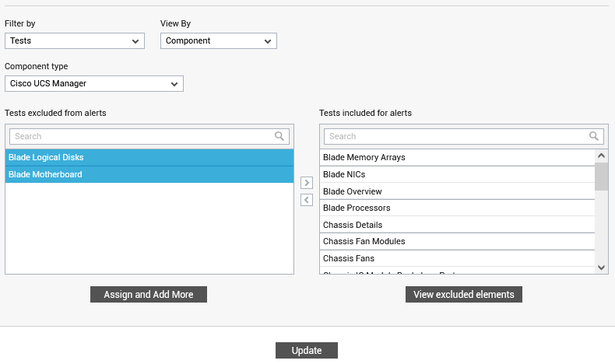Click the Update button
615x364 pixels.
click(x=307, y=350)
